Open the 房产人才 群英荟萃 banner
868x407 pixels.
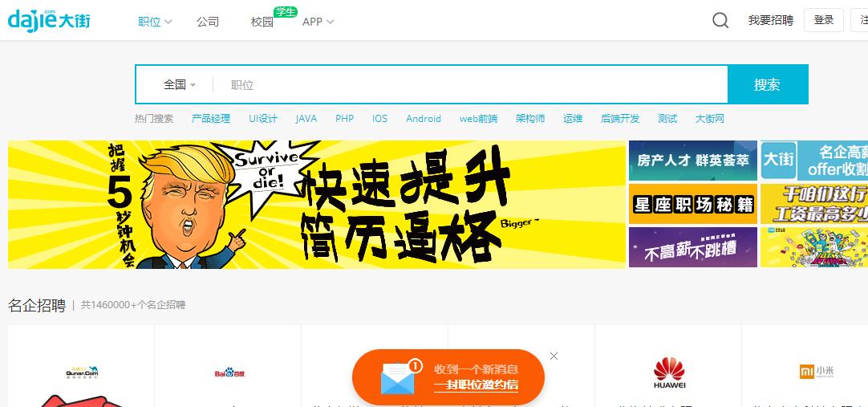pyautogui.click(x=693, y=161)
